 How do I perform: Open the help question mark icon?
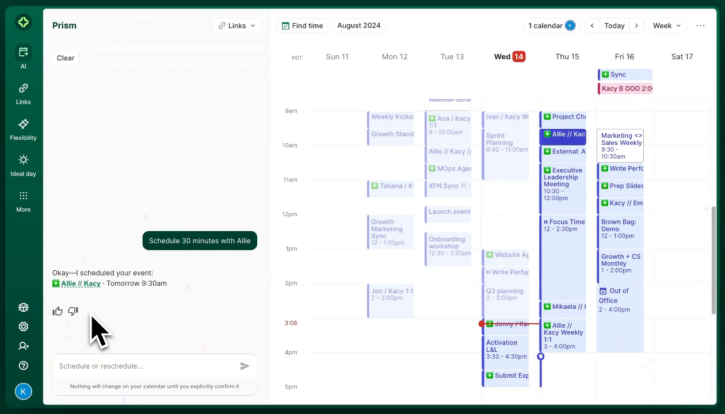23,365
